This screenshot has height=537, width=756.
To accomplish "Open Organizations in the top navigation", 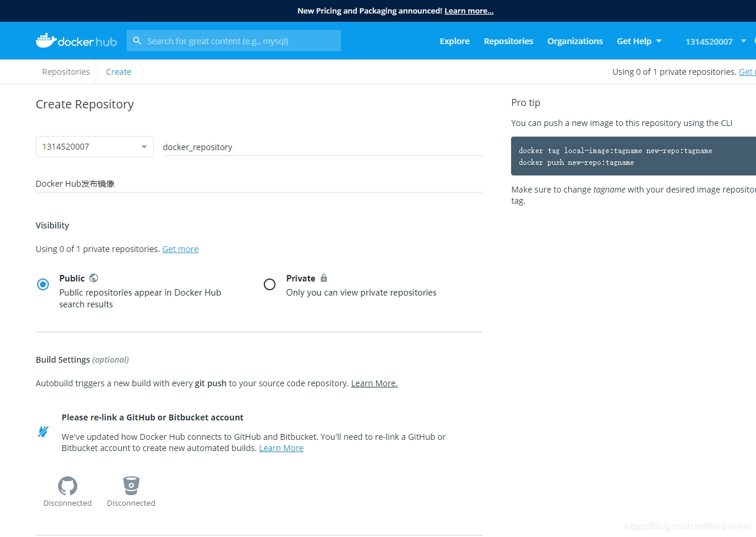I will point(575,41).
